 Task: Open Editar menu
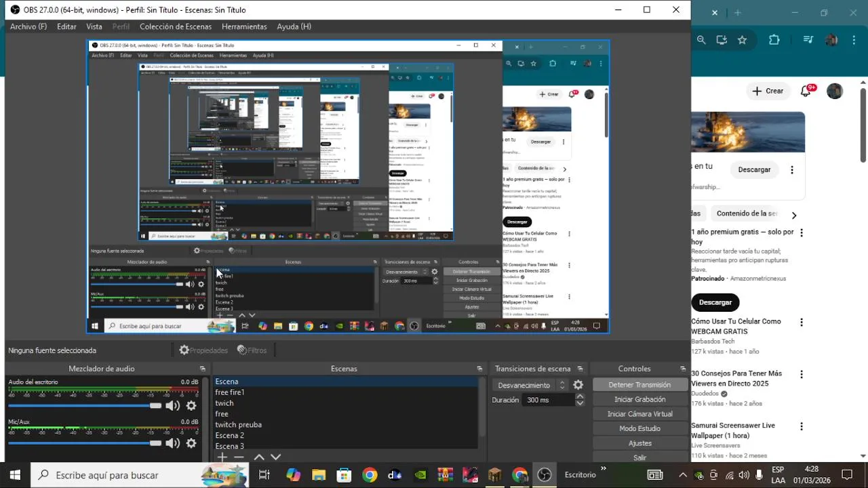pyautogui.click(x=66, y=26)
